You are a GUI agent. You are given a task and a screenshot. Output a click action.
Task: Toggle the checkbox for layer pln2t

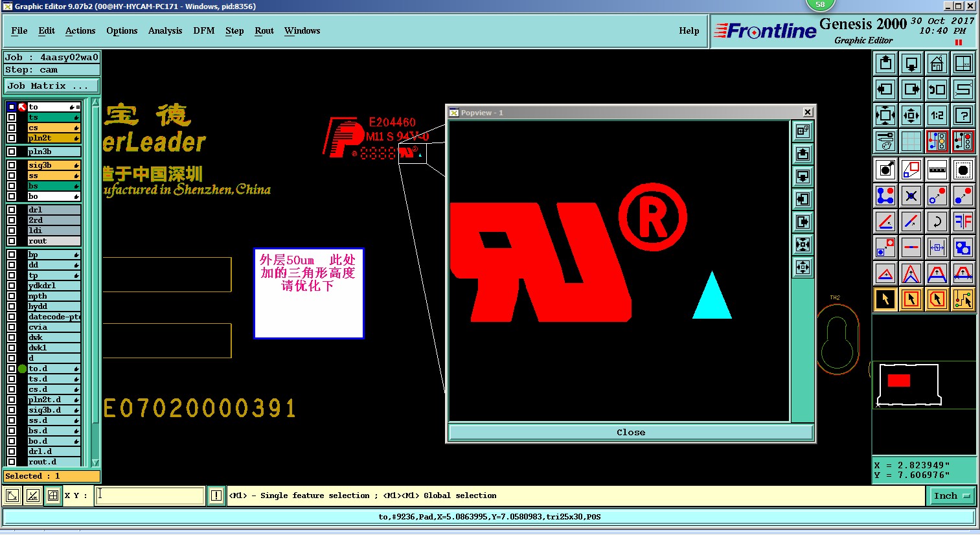click(x=12, y=138)
